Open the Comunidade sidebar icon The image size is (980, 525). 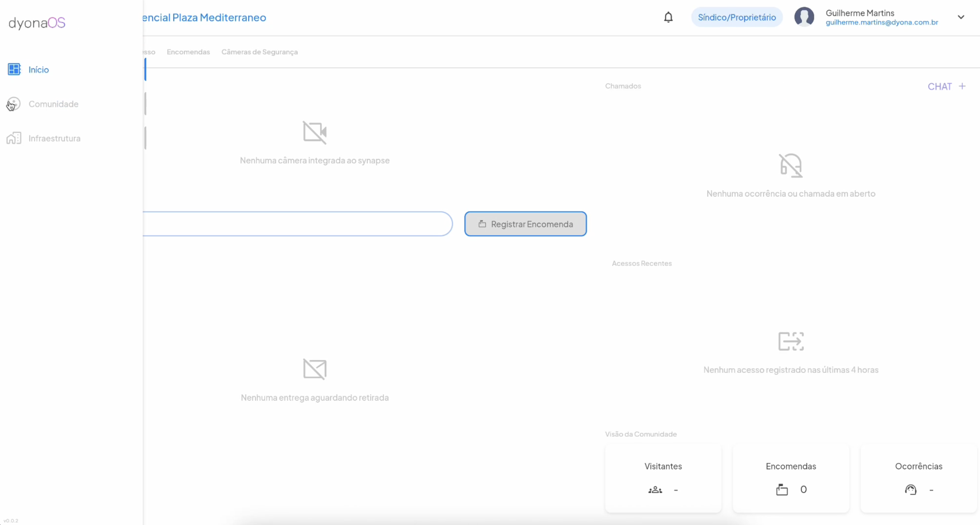pos(14,104)
